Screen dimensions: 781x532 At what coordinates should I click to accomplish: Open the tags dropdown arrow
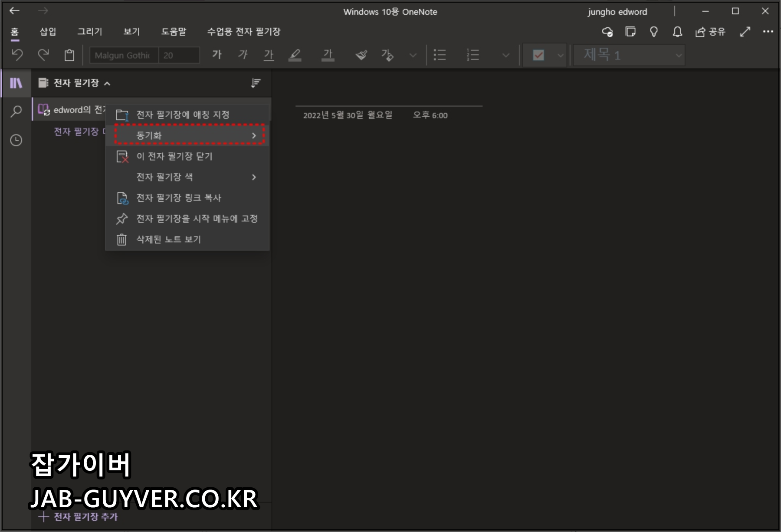tap(560, 56)
